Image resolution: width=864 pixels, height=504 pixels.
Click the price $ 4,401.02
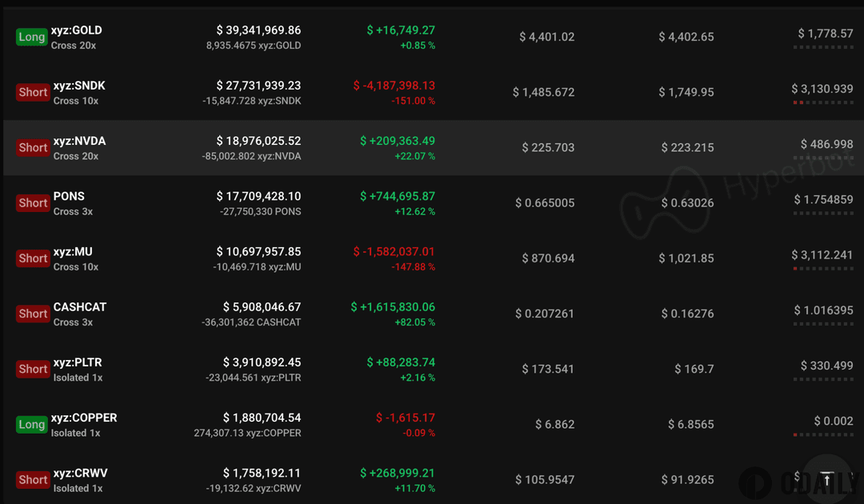tap(546, 37)
